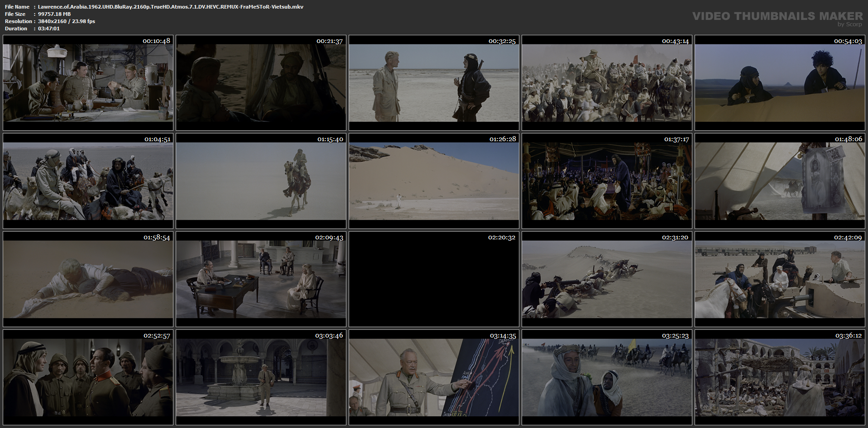The image size is (868, 428).
Task: Open the thumbnail at 00:10:48
Action: 88,83
